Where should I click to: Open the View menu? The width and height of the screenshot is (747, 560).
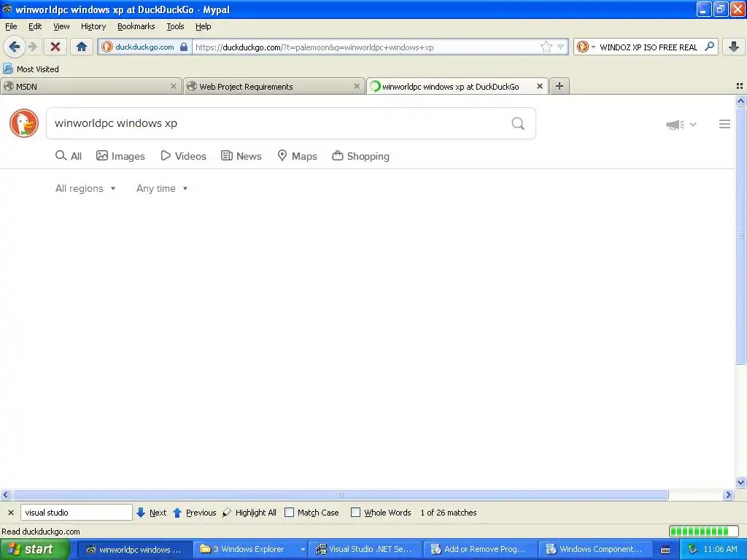[x=61, y=26]
